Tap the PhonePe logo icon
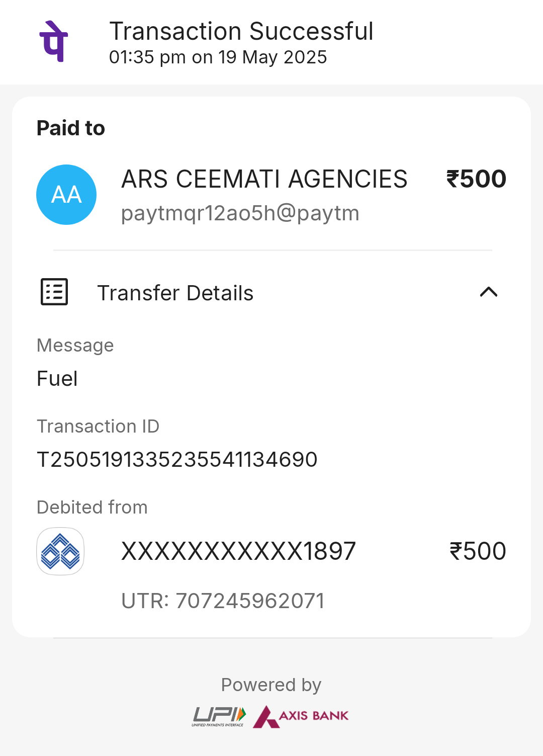Image resolution: width=543 pixels, height=756 pixels. (54, 41)
